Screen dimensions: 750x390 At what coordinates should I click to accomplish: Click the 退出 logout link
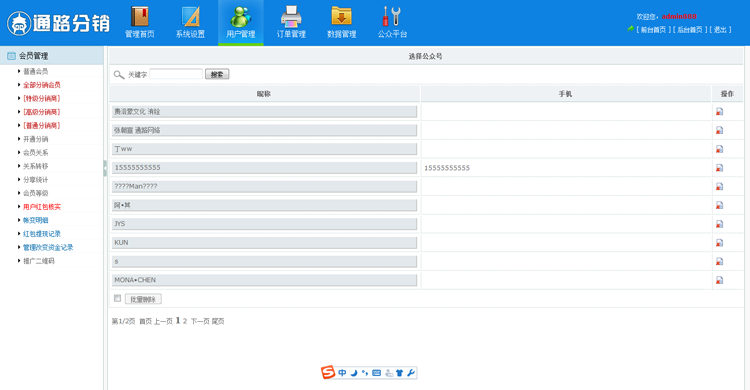720,30
